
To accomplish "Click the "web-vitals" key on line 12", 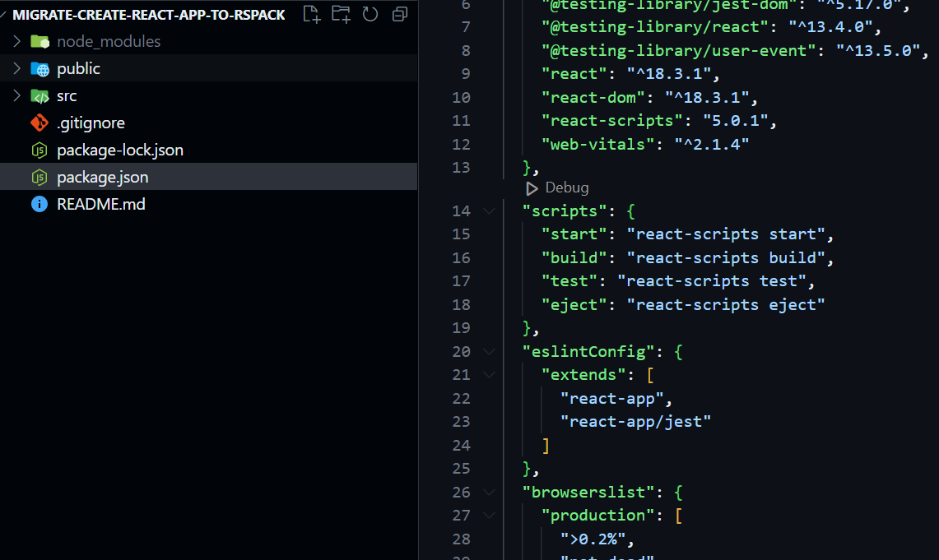I will coord(598,144).
